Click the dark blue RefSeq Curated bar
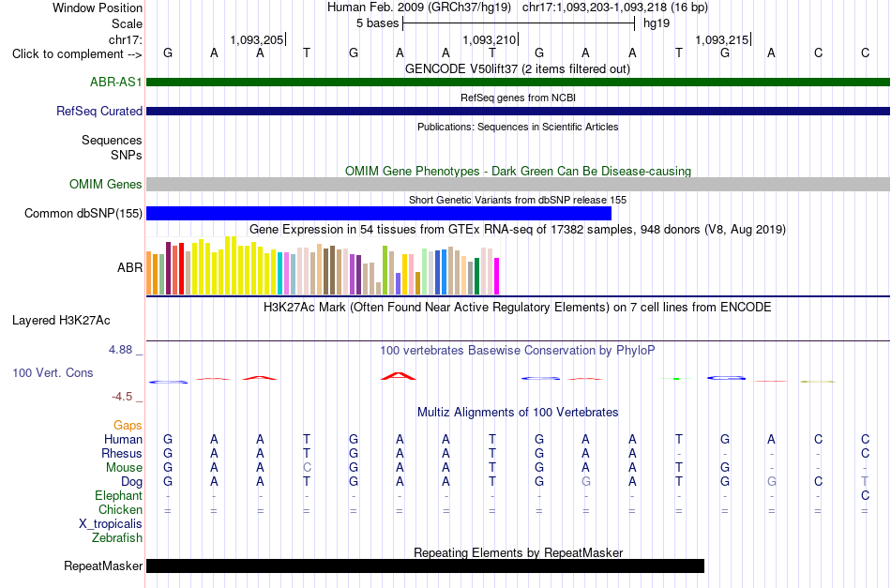Image resolution: width=891 pixels, height=588 pixels. click(518, 111)
